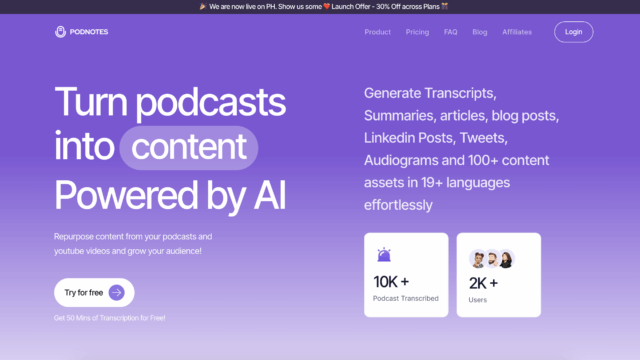Click the Try for free button
Image resolution: width=640 pixels, height=360 pixels.
pos(94,292)
